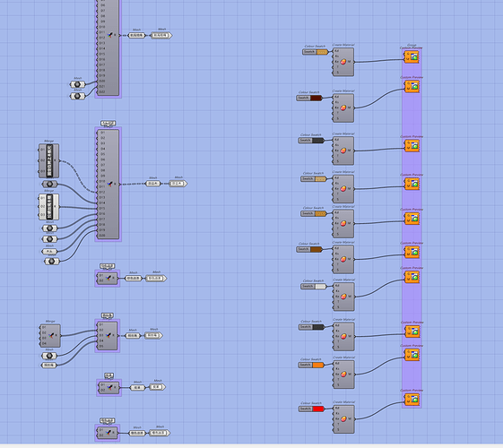Select the bottommost Custom Preview component
The width and height of the screenshot is (503, 448).
412,400
